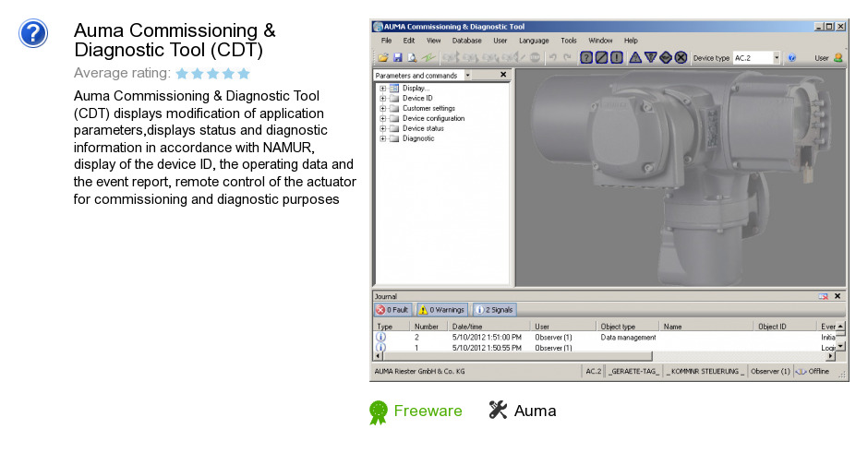The width and height of the screenshot is (868, 453).
Task: Click '5/10/2012 1:51:00 PM' journal cell
Action: tap(487, 338)
